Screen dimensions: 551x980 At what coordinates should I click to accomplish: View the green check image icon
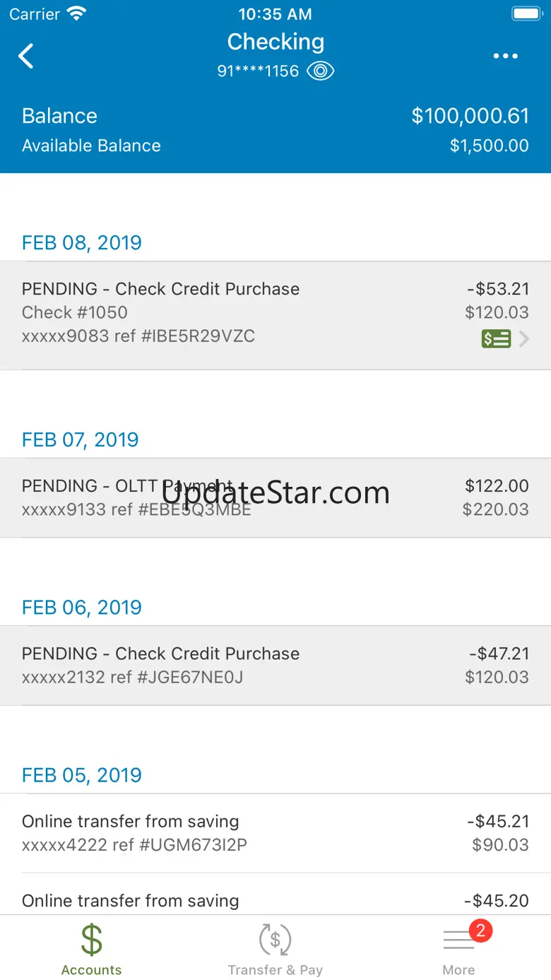(x=496, y=339)
